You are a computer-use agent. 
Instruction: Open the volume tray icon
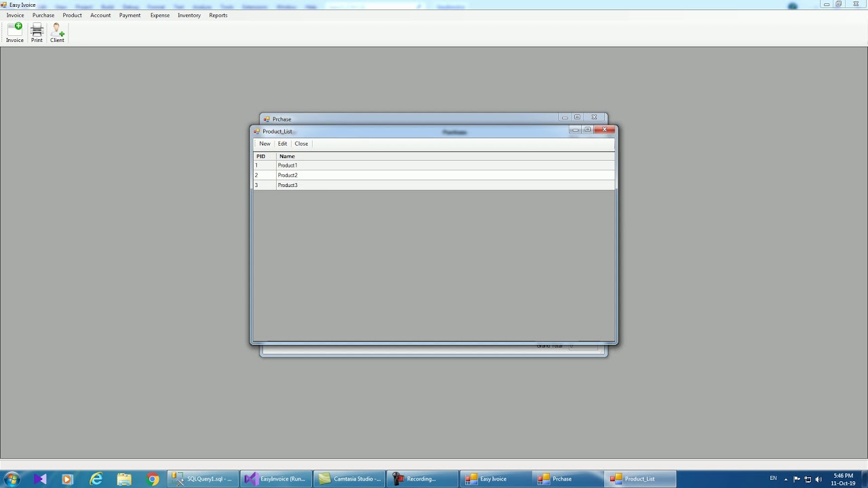pyautogui.click(x=818, y=479)
